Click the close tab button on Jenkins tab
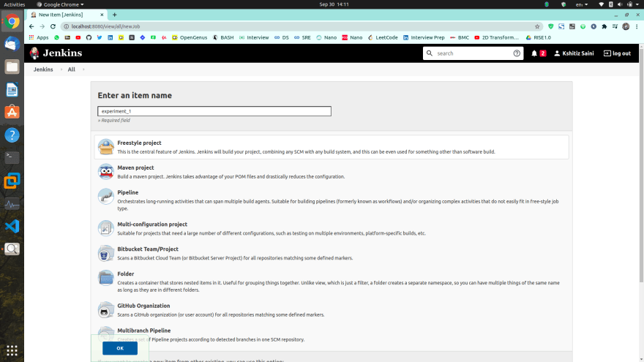 102,15
